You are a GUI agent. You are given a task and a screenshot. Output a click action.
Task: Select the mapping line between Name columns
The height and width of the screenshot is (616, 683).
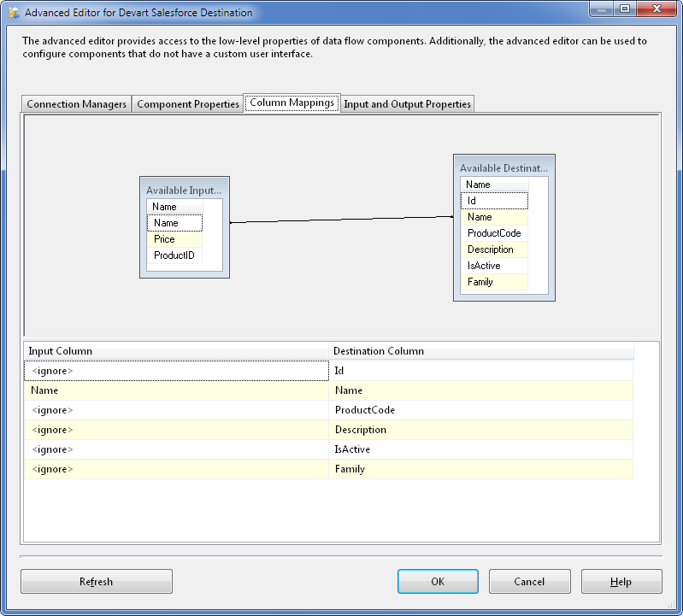click(341, 220)
